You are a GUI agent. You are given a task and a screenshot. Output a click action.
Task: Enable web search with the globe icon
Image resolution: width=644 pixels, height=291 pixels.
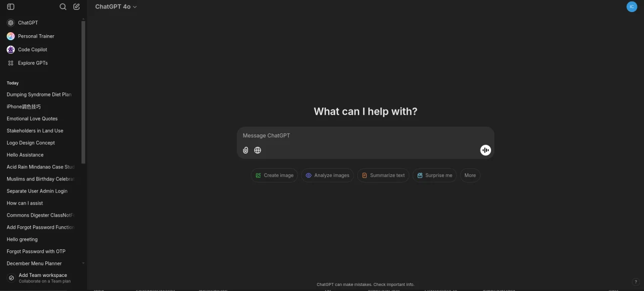pos(258,150)
